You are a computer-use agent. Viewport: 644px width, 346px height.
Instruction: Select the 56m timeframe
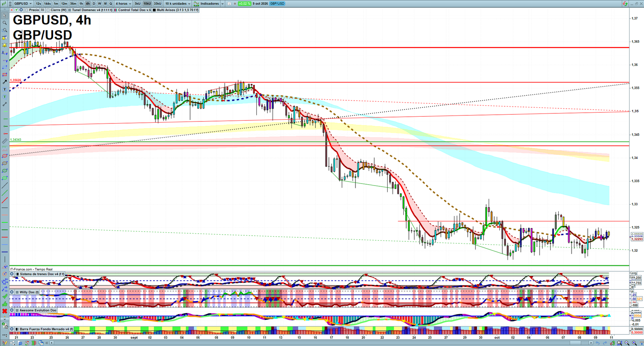(x=73, y=4)
